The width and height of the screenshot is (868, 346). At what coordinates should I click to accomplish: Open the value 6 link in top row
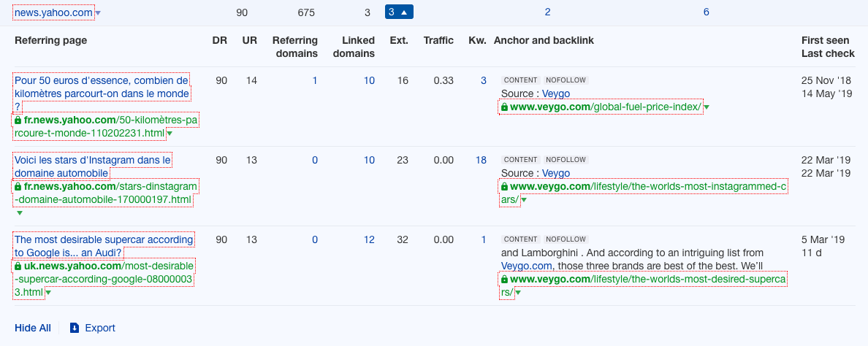pos(707,12)
